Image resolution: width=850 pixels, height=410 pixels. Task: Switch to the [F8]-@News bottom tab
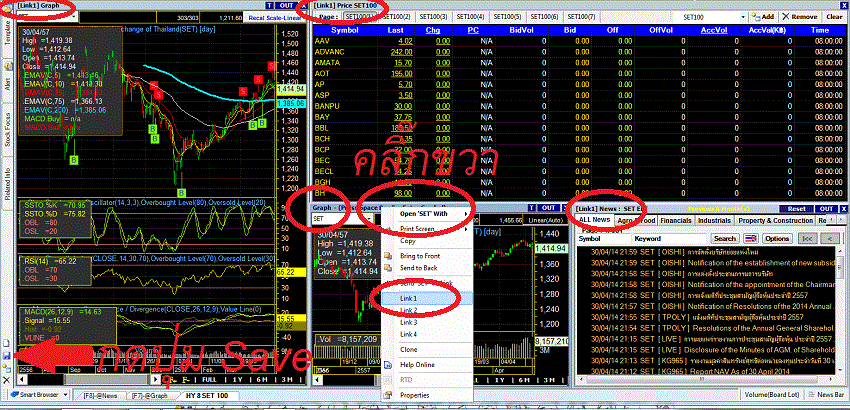point(100,396)
